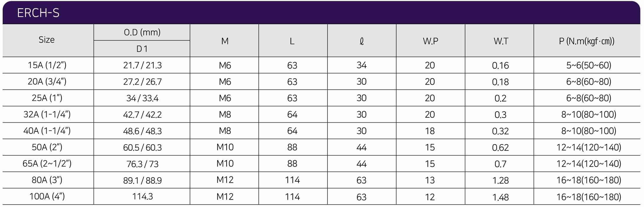
Task: Select the 0.62 W.T value
Action: pos(500,147)
